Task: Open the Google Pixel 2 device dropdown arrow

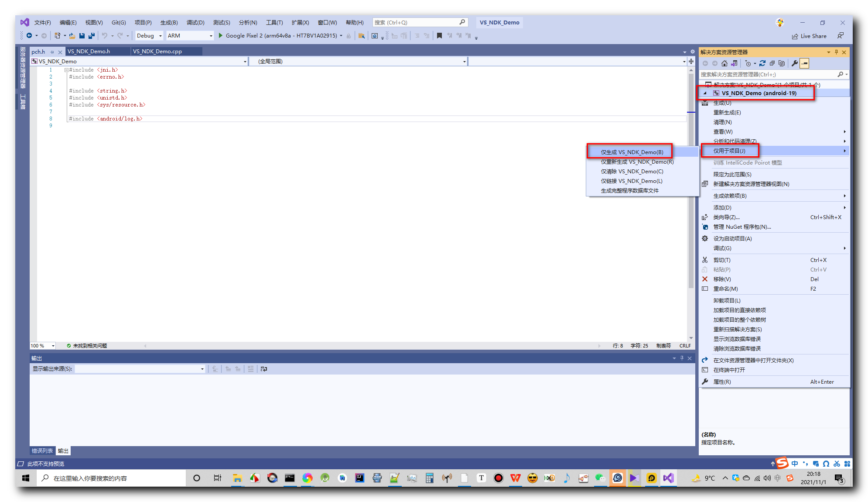Action: (x=341, y=36)
